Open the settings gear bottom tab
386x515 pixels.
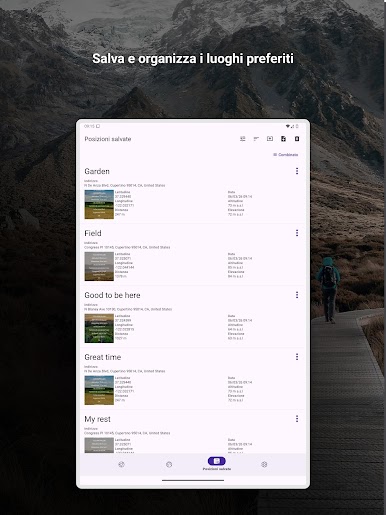click(x=264, y=464)
